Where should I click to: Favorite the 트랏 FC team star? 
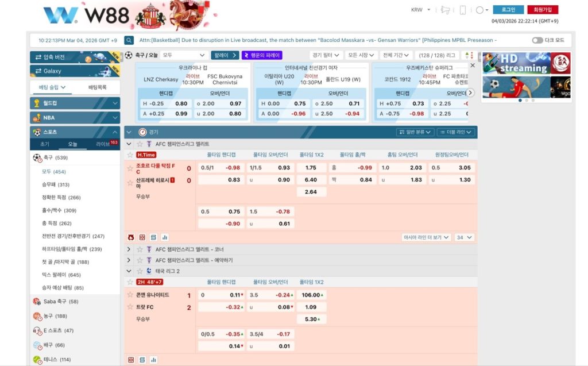[130, 307]
